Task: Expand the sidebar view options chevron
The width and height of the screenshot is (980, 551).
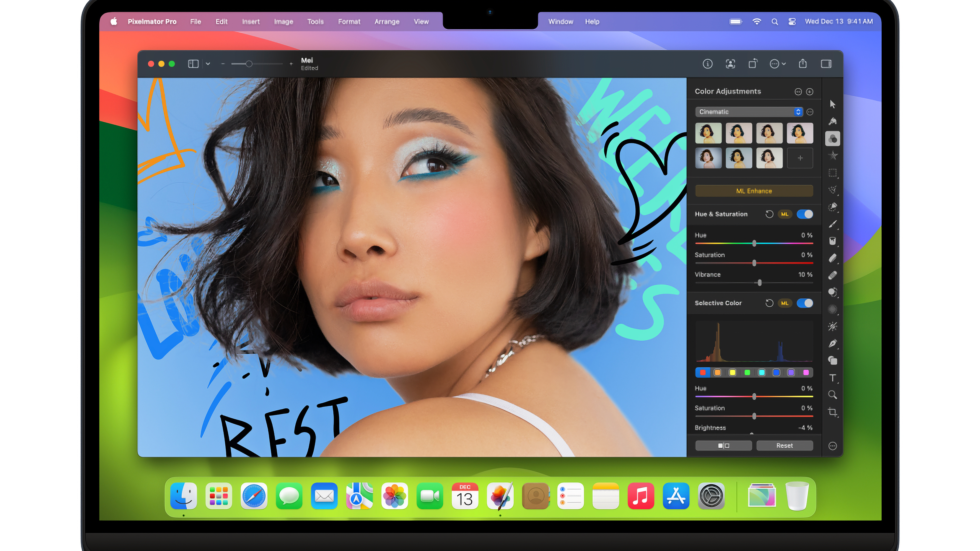Action: coord(208,64)
